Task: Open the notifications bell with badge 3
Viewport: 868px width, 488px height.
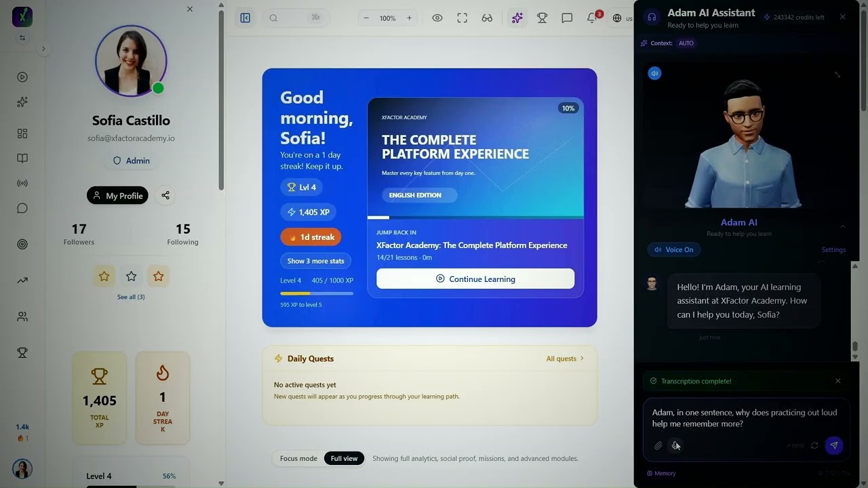Action: 592,18
